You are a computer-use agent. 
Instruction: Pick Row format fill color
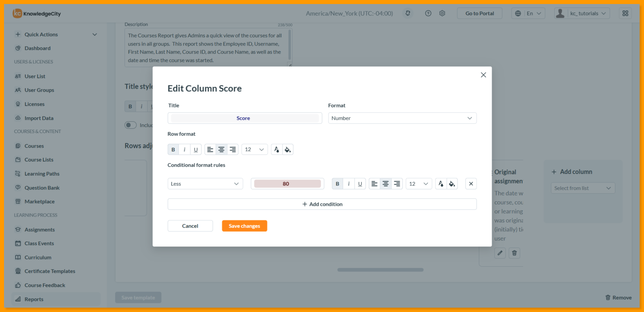point(288,150)
